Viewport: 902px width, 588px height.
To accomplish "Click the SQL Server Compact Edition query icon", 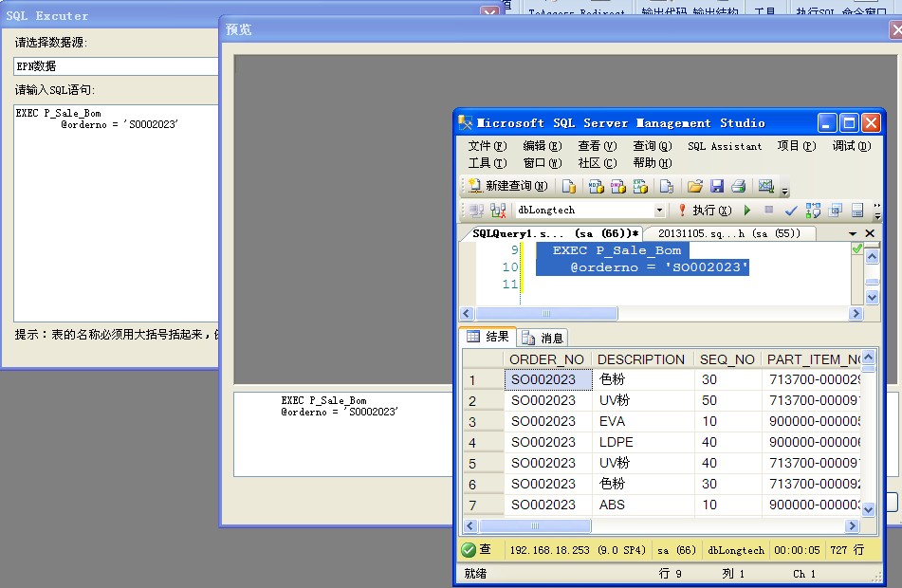I will click(x=667, y=186).
